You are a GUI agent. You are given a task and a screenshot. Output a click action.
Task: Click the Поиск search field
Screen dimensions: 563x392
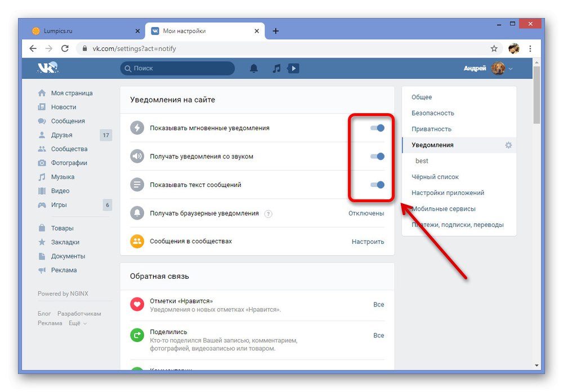[x=177, y=68]
